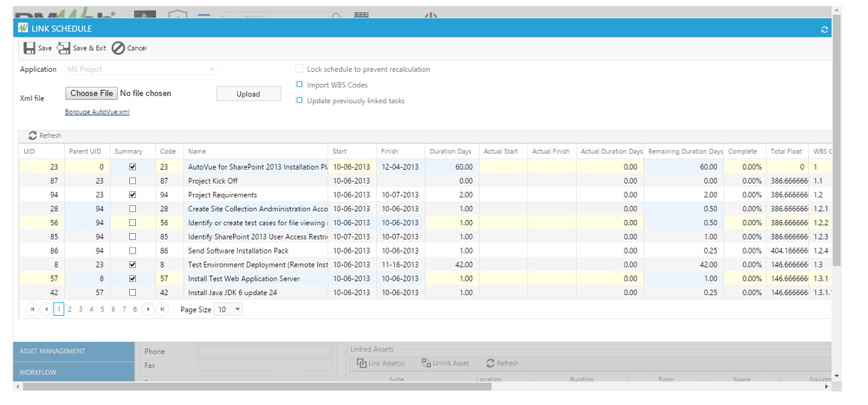This screenshot has height=405, width=868.
Task: Click the Upload button
Action: (248, 94)
